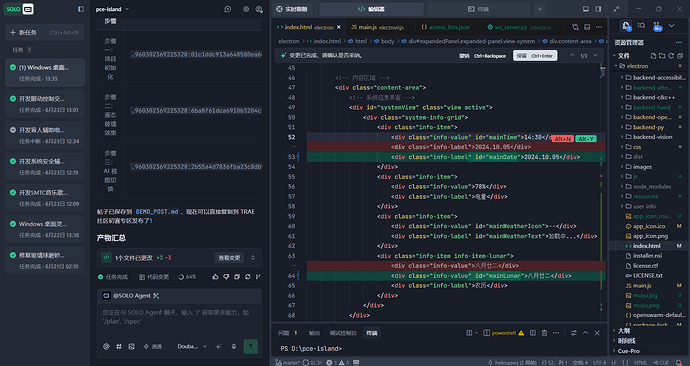This screenshot has height=366, width=690.
Task: Create 新任务 new task
Action: coord(45,32)
